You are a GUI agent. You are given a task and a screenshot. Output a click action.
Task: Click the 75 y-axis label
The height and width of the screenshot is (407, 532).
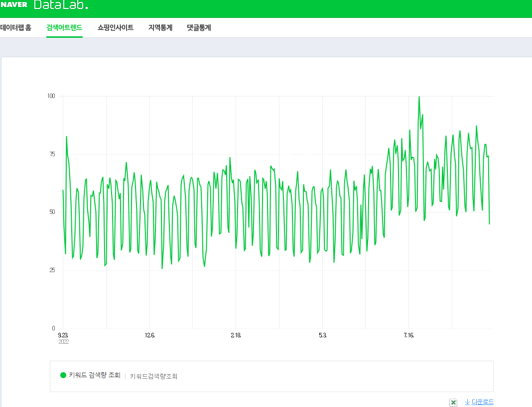(52, 154)
